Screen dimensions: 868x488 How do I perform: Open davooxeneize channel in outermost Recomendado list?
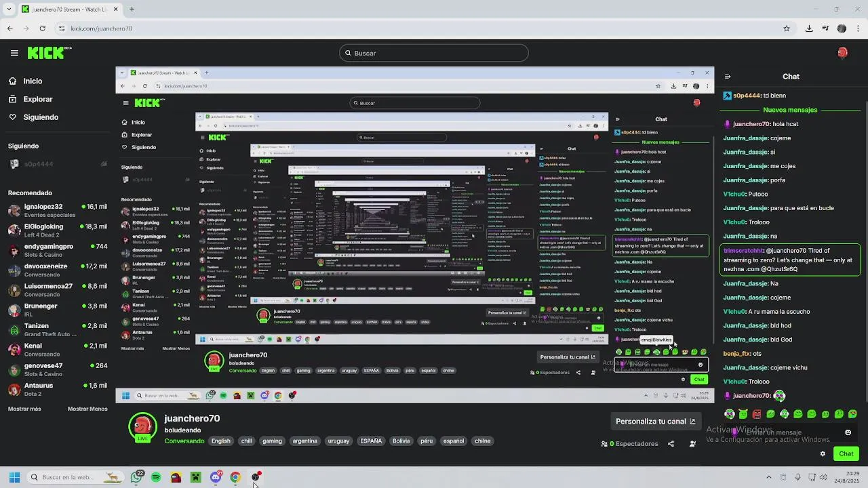coord(58,270)
